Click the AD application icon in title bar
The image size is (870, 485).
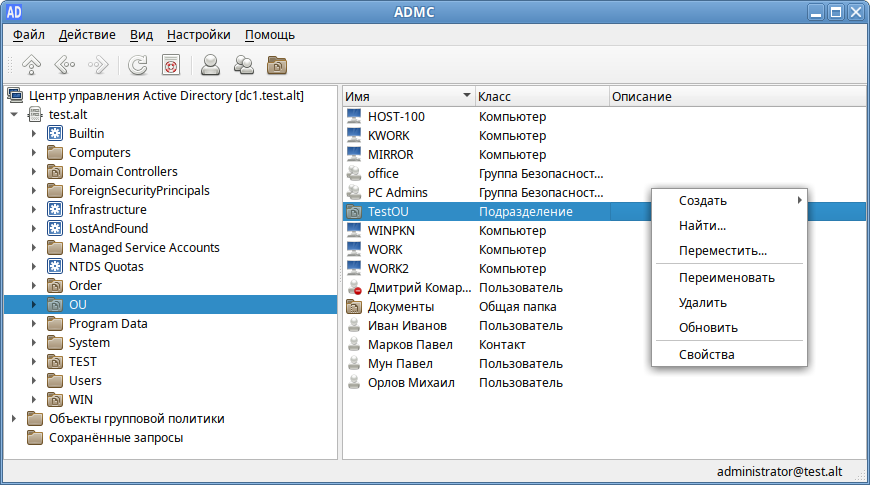14,12
